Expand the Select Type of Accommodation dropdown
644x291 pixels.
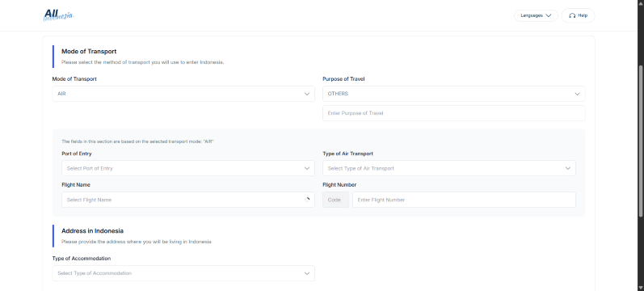[183, 273]
